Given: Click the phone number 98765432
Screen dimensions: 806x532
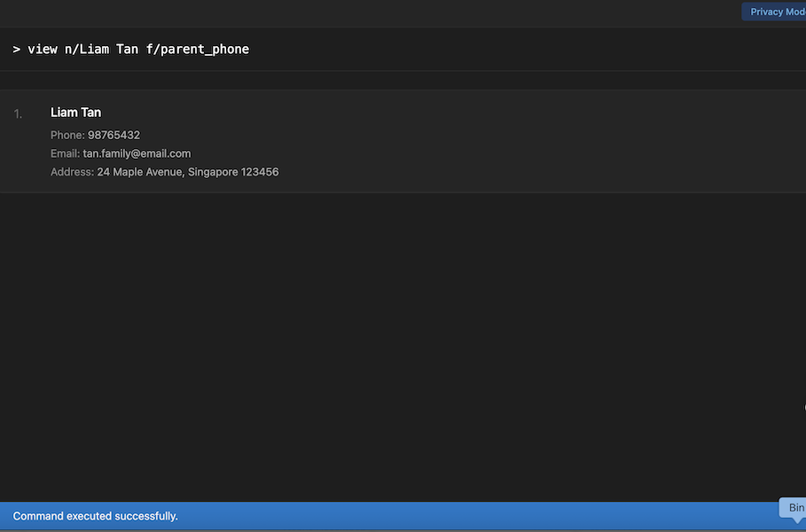Looking at the screenshot, I should [113, 136].
